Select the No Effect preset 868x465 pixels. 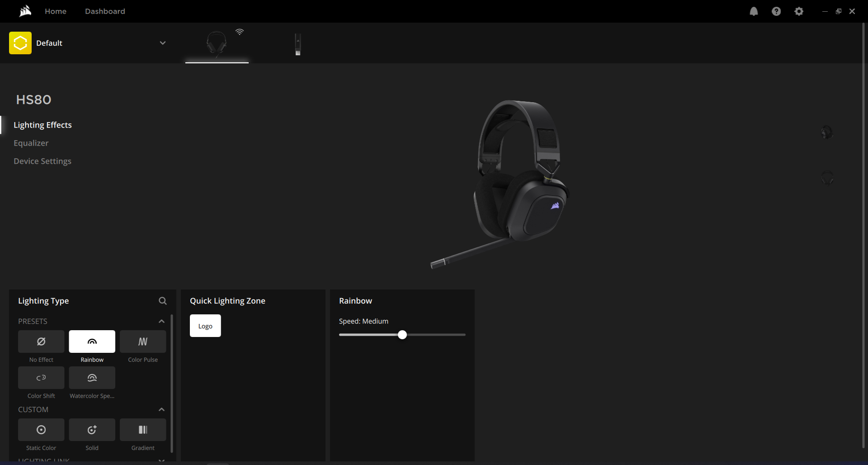(41, 342)
